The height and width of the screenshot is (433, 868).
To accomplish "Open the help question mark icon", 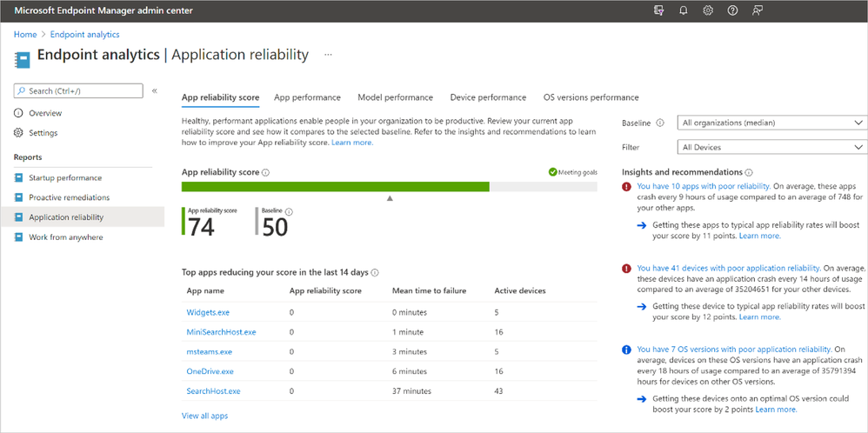I will 732,10.
